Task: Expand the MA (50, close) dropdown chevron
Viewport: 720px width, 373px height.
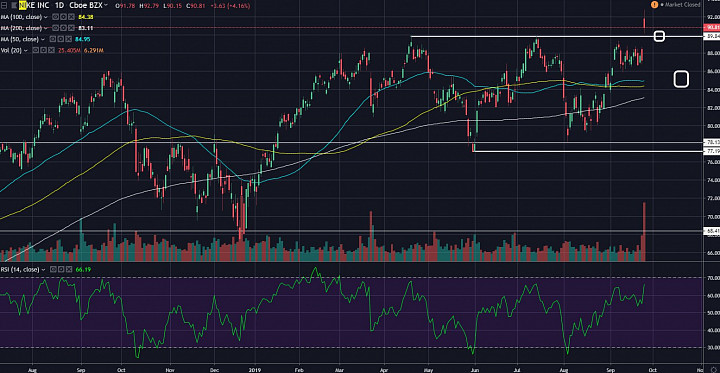Action: (x=43, y=39)
